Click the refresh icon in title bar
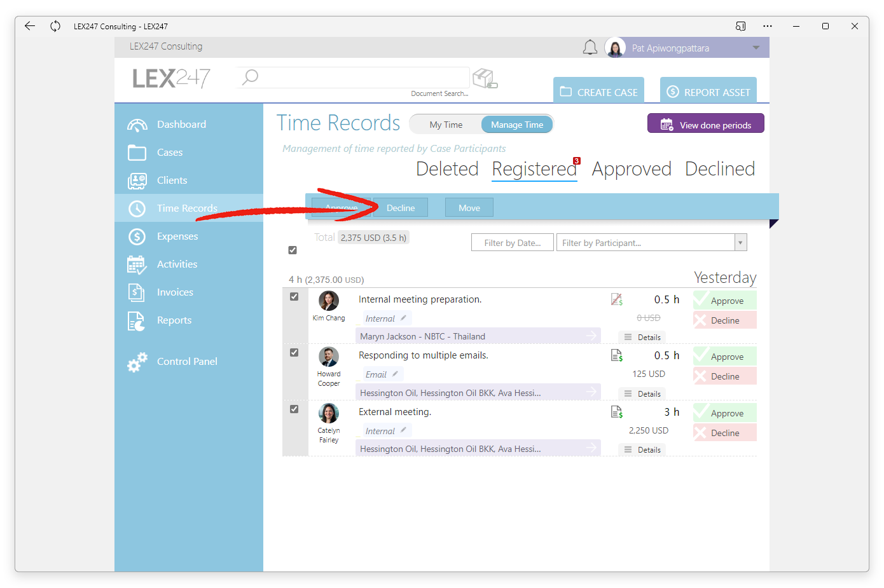This screenshot has width=884, height=588. click(x=55, y=26)
